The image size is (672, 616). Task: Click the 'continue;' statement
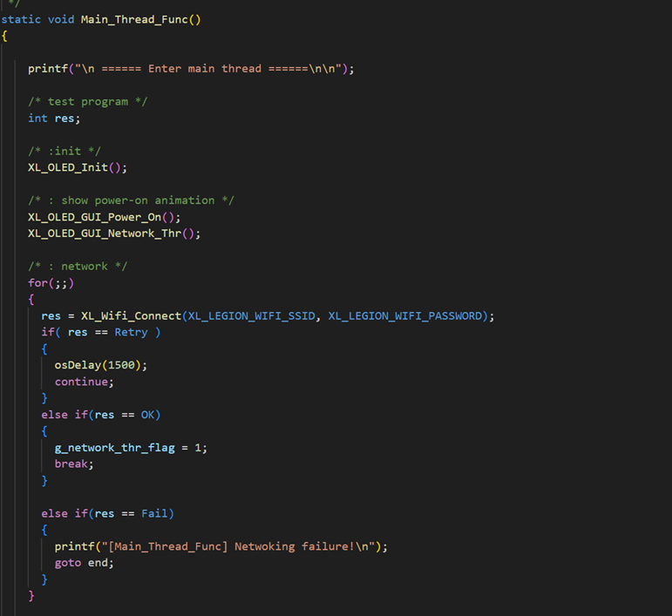[84, 382]
